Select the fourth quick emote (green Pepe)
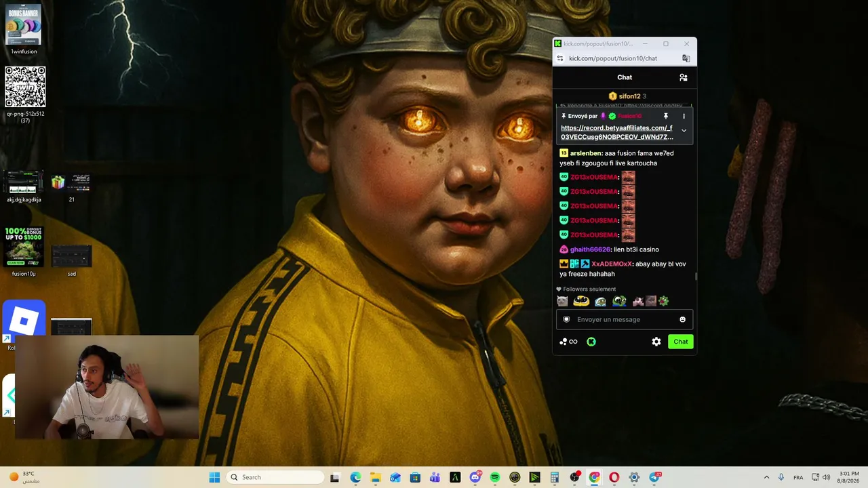 pos(619,302)
